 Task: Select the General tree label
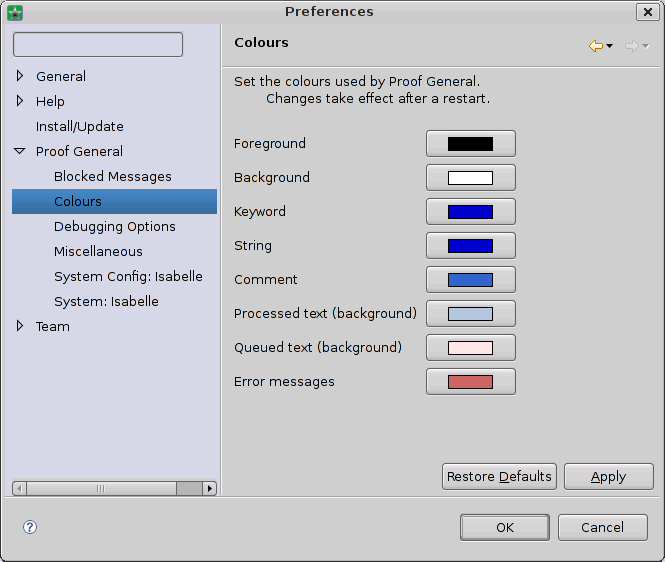[61, 76]
